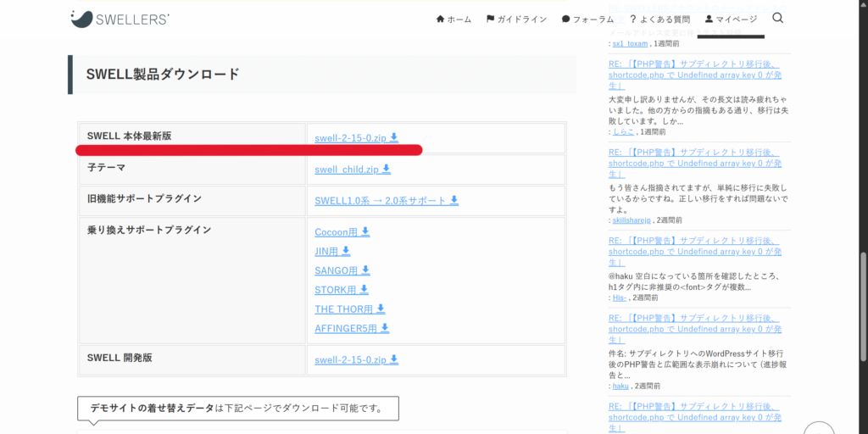Click the search magnifier icon in header
Image resolution: width=868 pixels, height=434 pixels.
point(777,19)
